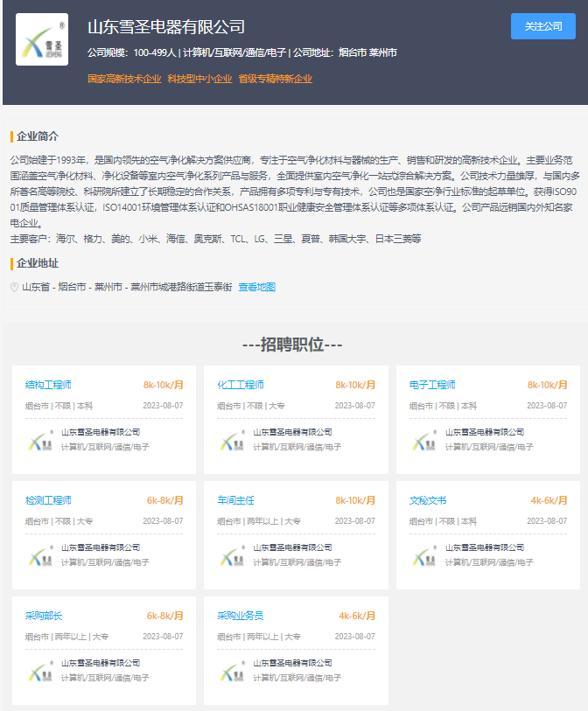588x711 pixels.
Task: Click company logo in 采购部长 card
Action: click(40, 671)
